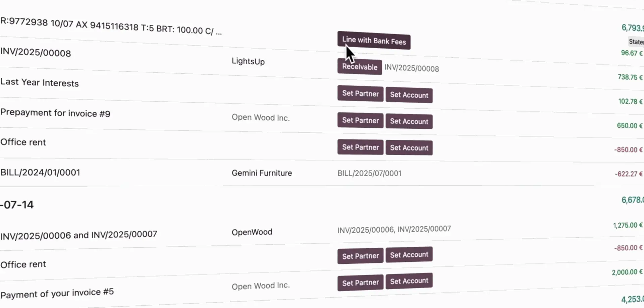
Task: Set Account for Last Year Interests
Action: (409, 95)
